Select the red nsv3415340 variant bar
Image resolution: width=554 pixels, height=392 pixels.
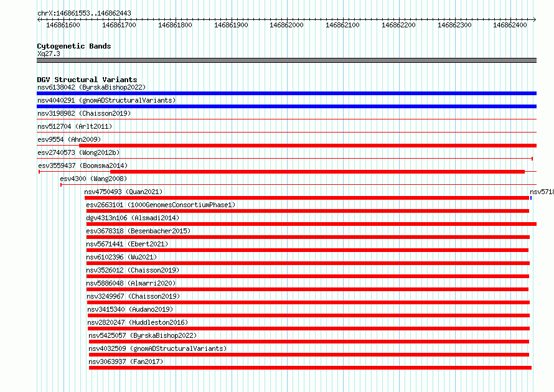(309, 315)
